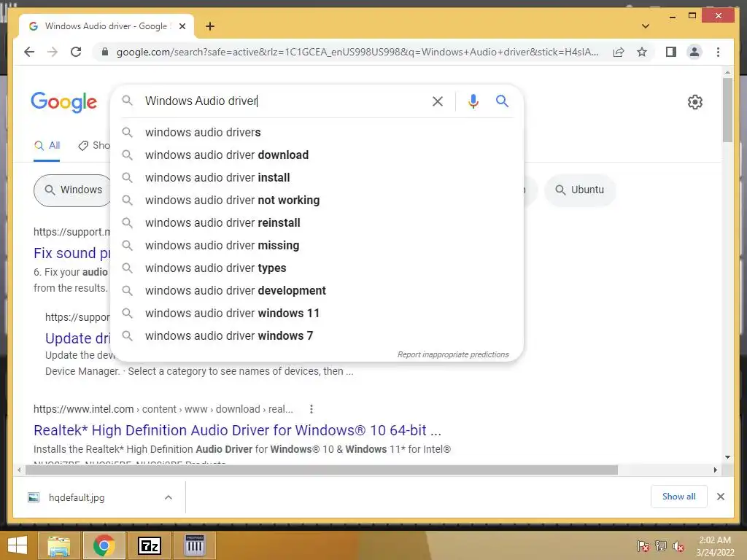
Task: Switch to the All results tab
Action: pyautogui.click(x=47, y=146)
